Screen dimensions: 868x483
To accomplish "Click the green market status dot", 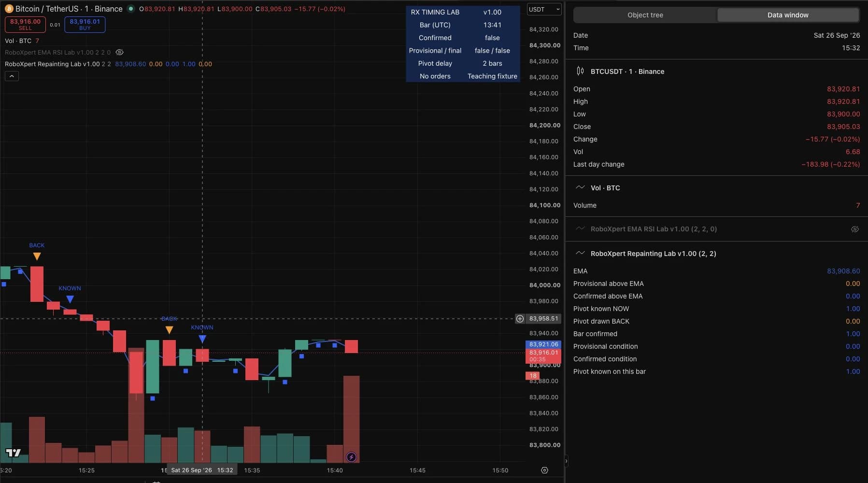I will point(130,9).
